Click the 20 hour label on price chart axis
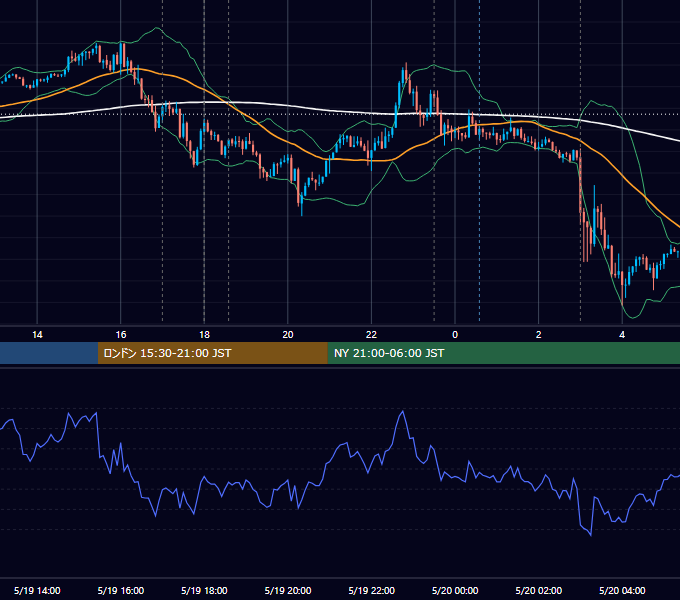 [x=288, y=335]
